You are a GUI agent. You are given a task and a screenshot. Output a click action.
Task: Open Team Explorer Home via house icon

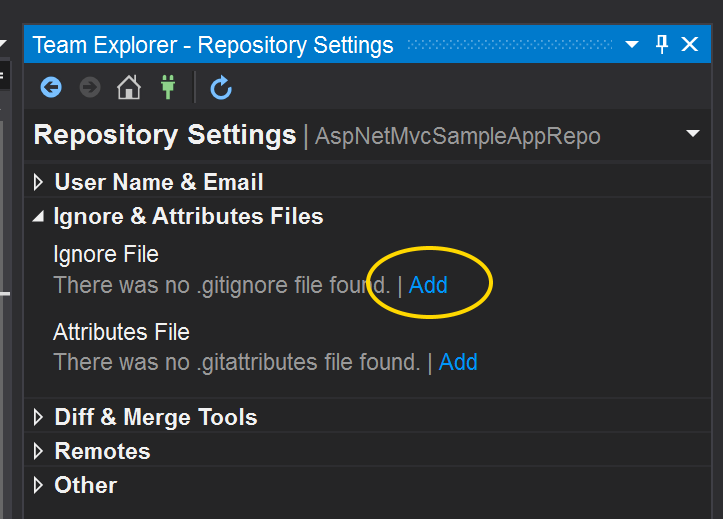pos(129,87)
